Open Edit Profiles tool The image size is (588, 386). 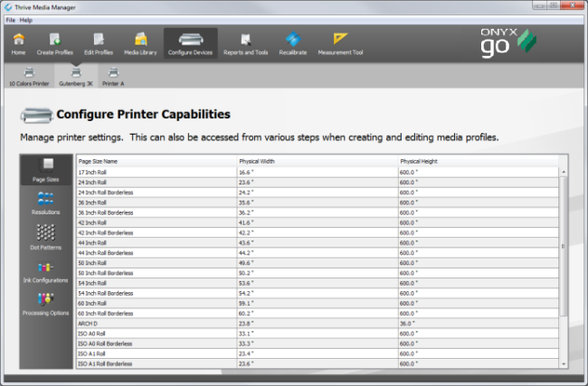pos(99,43)
